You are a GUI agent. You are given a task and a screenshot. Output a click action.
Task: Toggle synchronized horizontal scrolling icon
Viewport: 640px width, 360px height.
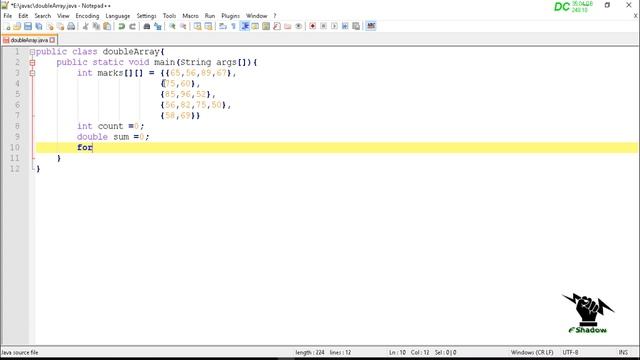pyautogui.click(x=209, y=26)
